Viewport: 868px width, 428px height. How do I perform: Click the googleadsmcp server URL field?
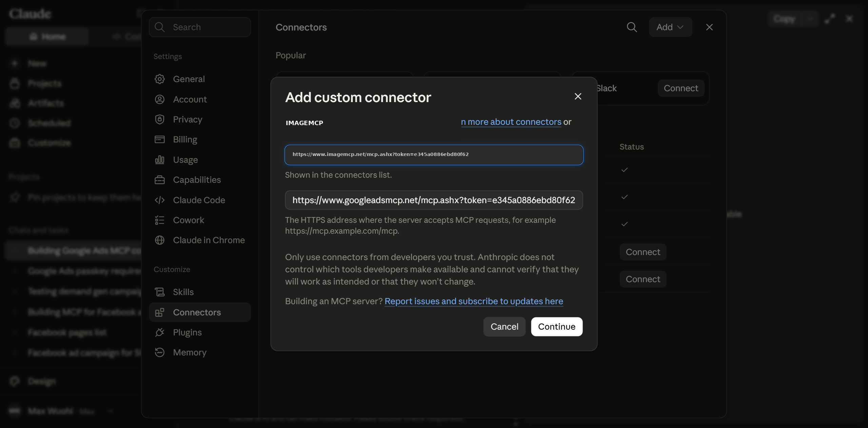pos(434,200)
